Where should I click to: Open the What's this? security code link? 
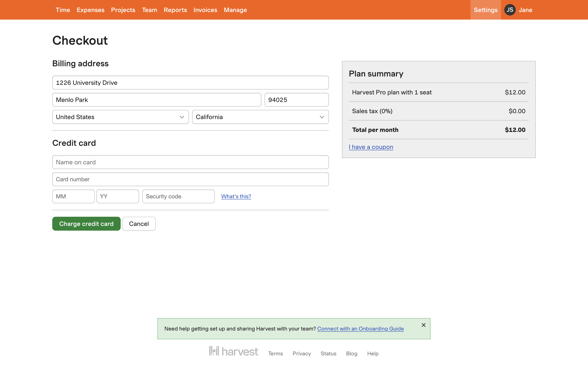pyautogui.click(x=236, y=196)
